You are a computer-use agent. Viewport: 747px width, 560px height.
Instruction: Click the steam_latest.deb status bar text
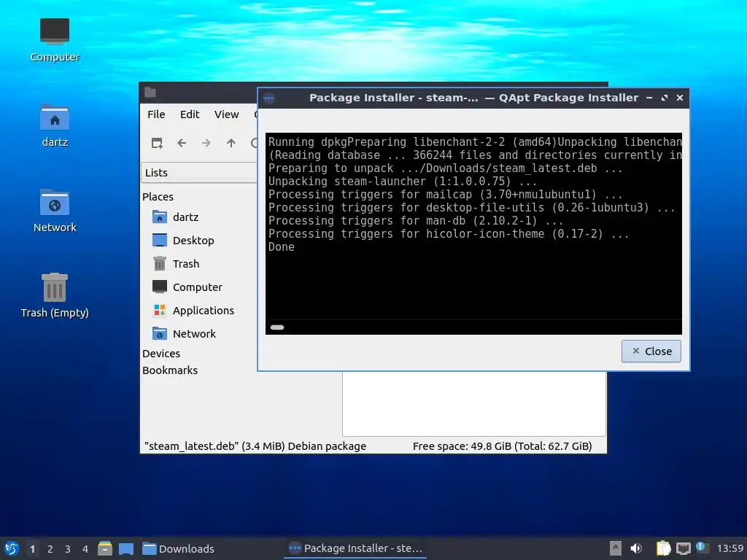coord(255,446)
